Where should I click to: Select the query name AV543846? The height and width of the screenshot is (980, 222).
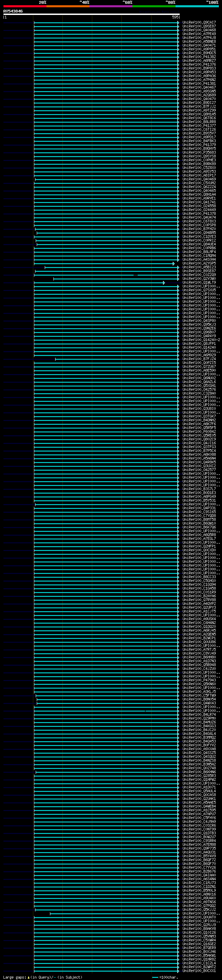point(13,11)
